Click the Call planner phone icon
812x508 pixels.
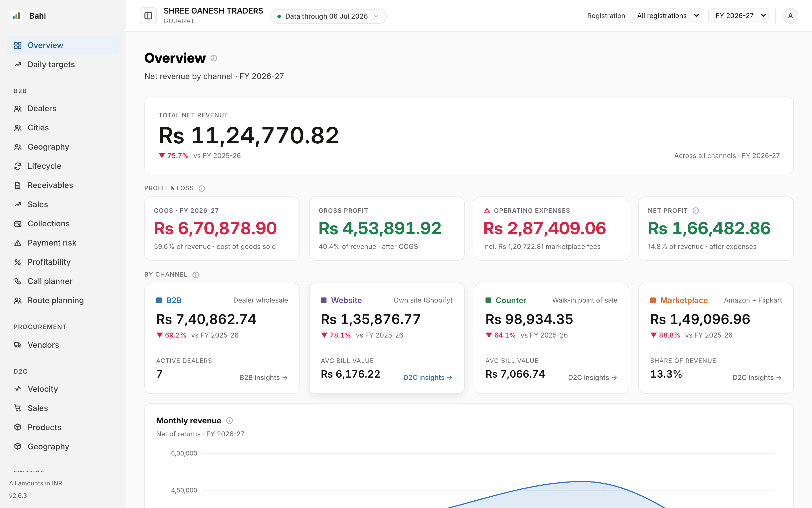(18, 281)
